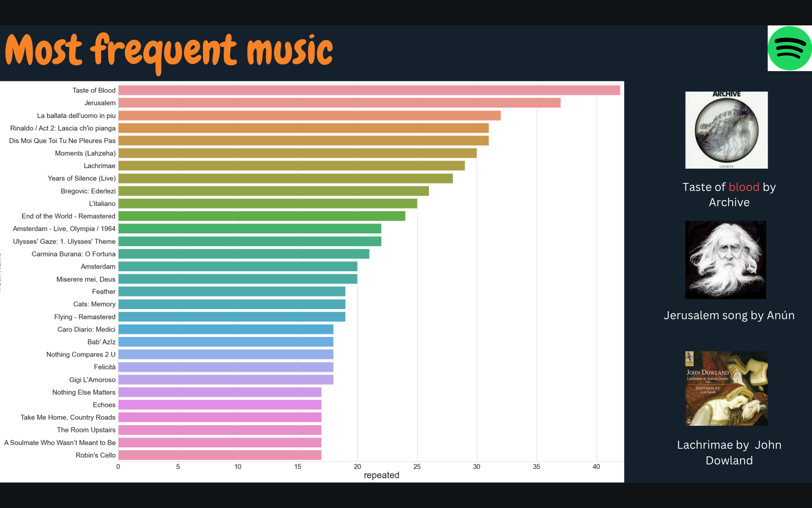Image resolution: width=812 pixels, height=508 pixels.
Task: Select the 'Lachrimae by John Dowland' caption
Action: (x=729, y=453)
